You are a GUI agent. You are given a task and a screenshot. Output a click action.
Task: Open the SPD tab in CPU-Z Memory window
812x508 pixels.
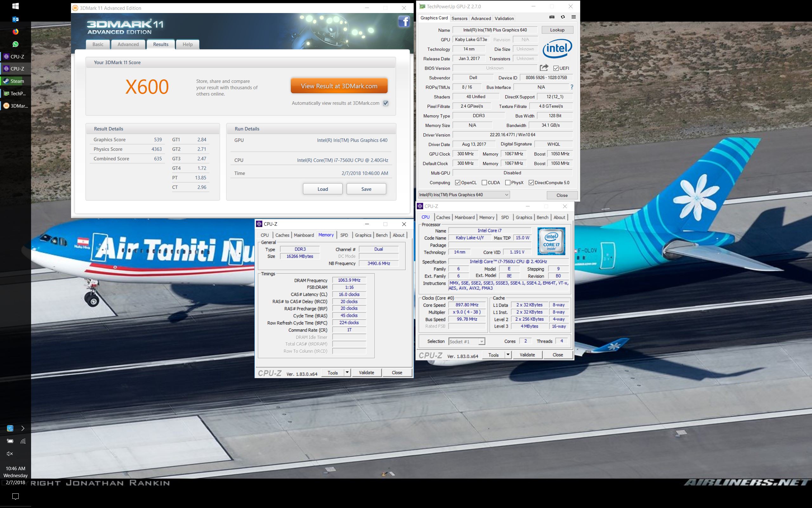point(344,235)
